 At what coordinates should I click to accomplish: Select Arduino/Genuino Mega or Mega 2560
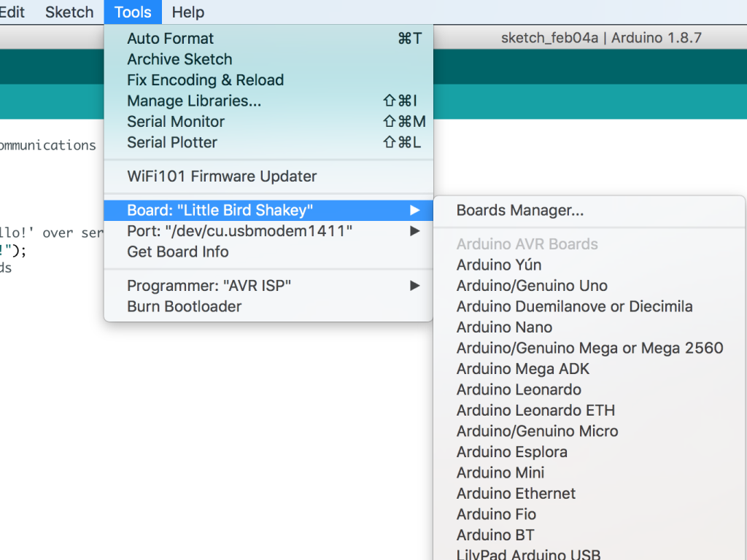589,348
